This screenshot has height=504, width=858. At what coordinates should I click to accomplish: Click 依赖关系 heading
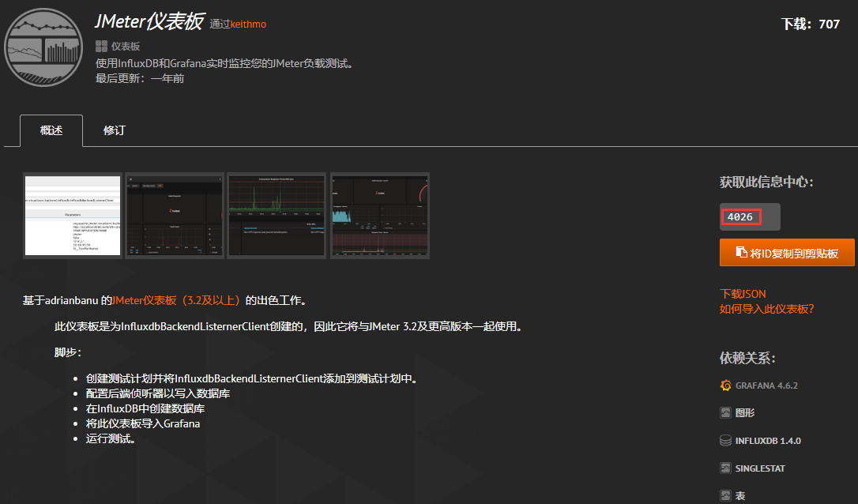pos(747,359)
